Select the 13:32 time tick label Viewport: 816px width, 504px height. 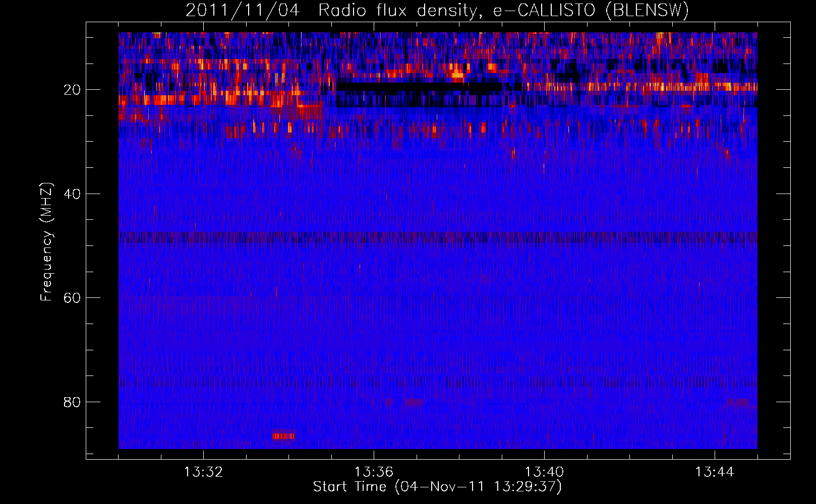[203, 472]
